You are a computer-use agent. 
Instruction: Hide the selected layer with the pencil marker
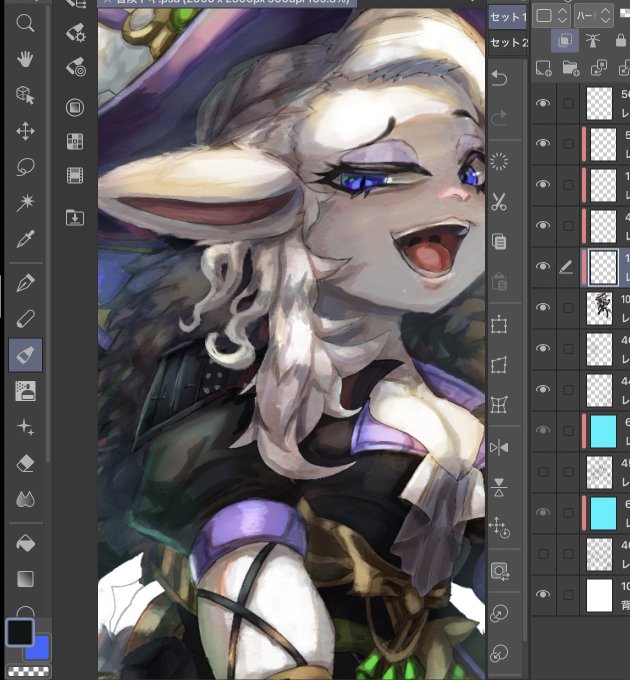click(543, 267)
